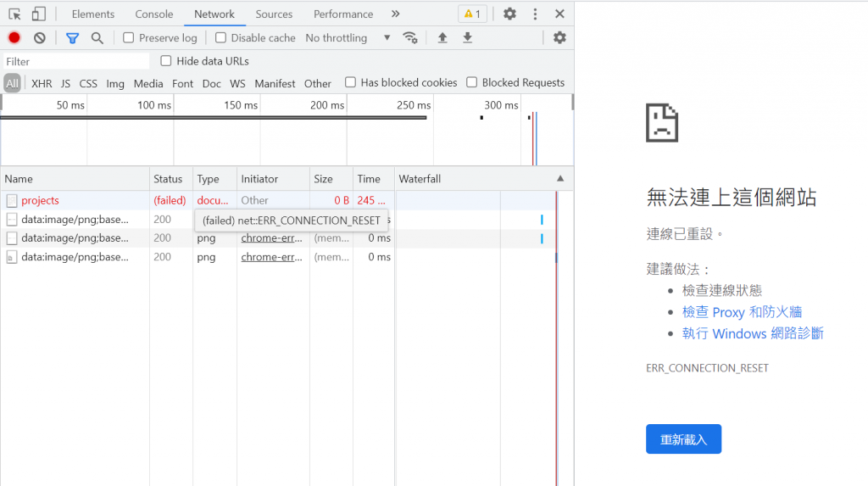Check the Has blocked cookies checkbox

(350, 82)
